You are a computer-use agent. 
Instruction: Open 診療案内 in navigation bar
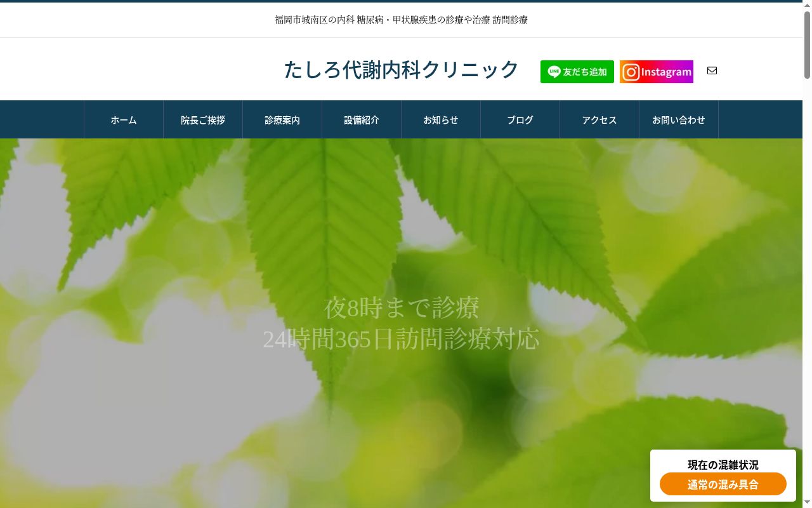click(x=282, y=119)
